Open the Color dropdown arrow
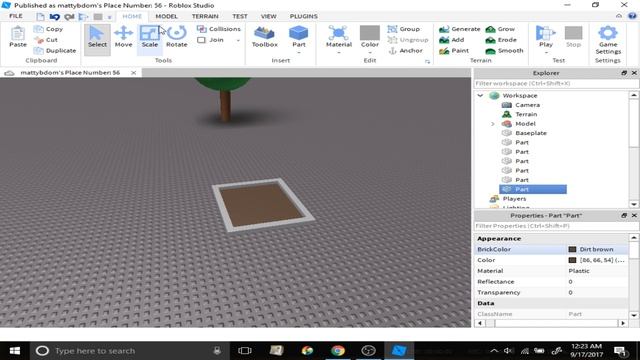 370,53
